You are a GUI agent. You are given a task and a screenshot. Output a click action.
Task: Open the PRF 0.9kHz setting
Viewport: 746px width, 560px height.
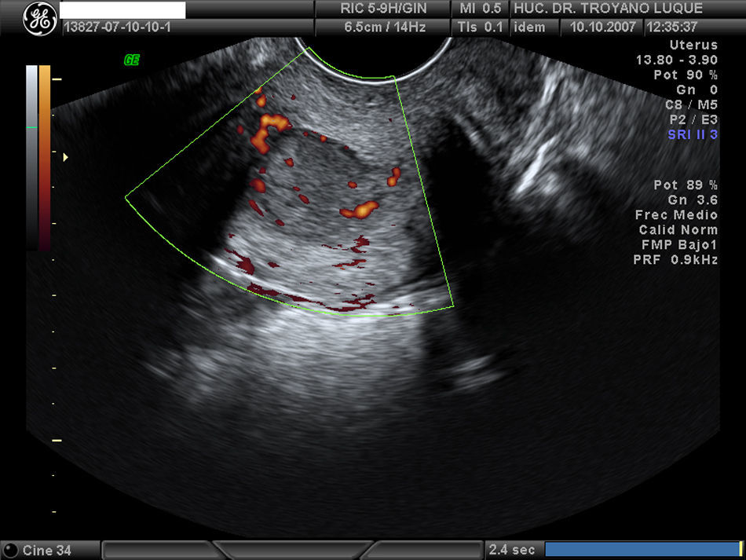(x=675, y=260)
